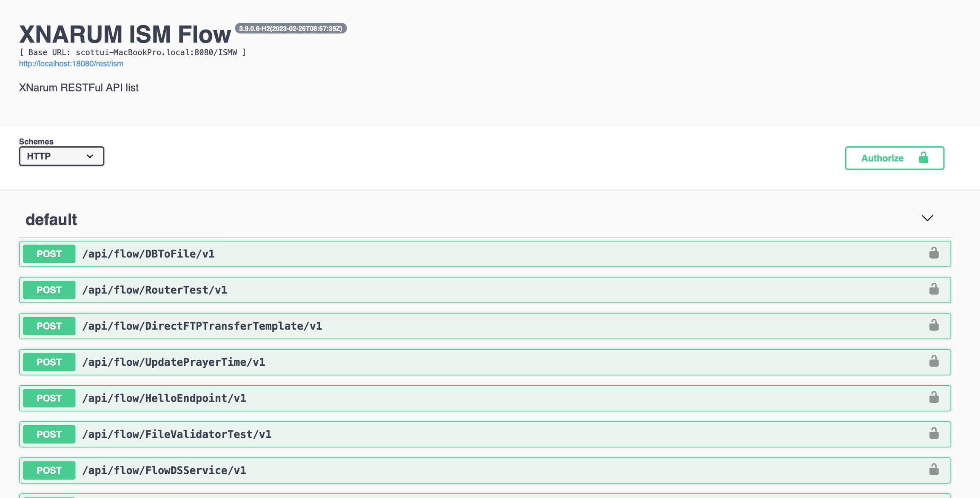
Task: Expand the /api/flow/DBToFile/v1 operation
Action: (x=148, y=254)
